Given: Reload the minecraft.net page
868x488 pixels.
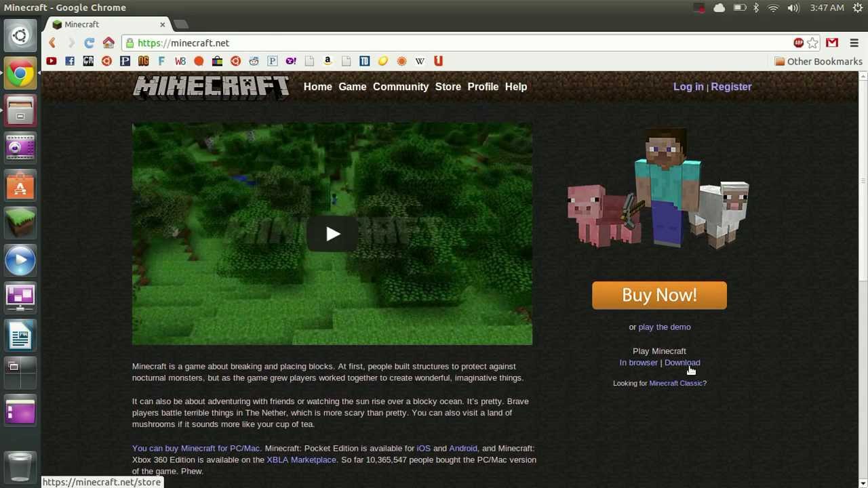Looking at the screenshot, I should point(89,43).
